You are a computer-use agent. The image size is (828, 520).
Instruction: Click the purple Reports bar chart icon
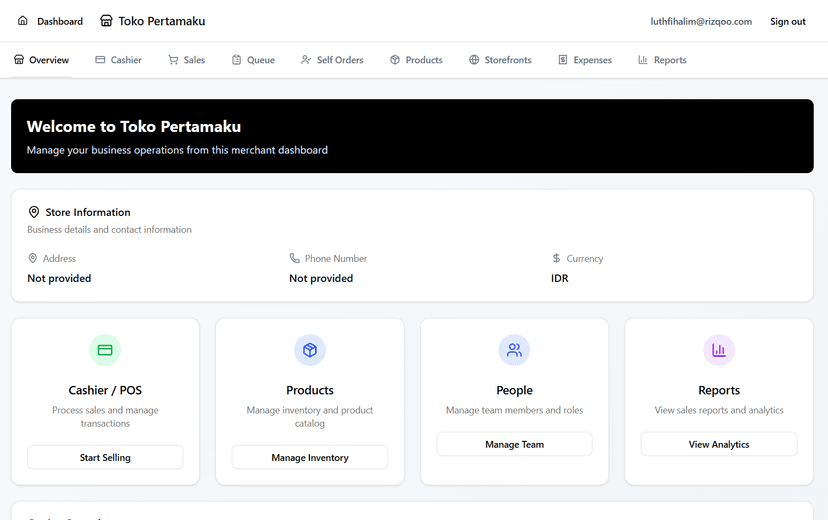(719, 350)
